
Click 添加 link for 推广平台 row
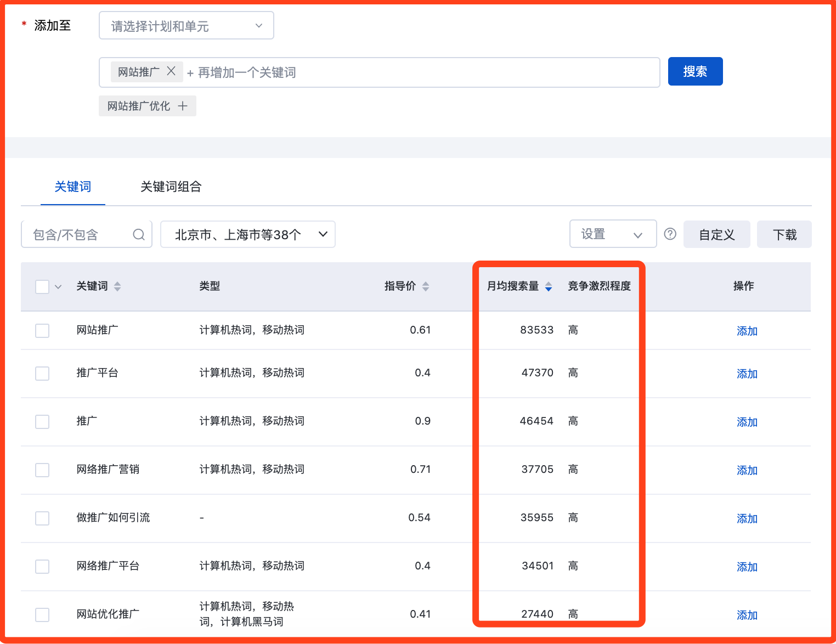pyautogui.click(x=747, y=374)
